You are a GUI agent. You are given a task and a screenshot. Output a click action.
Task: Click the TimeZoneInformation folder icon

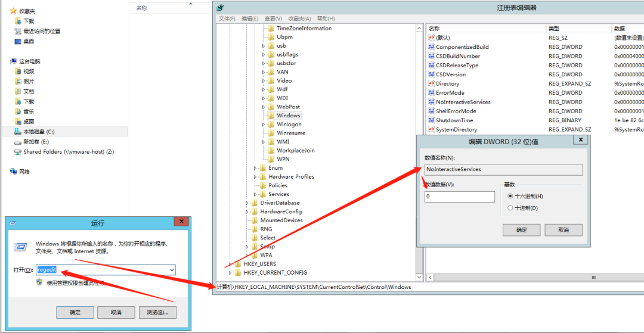click(271, 29)
